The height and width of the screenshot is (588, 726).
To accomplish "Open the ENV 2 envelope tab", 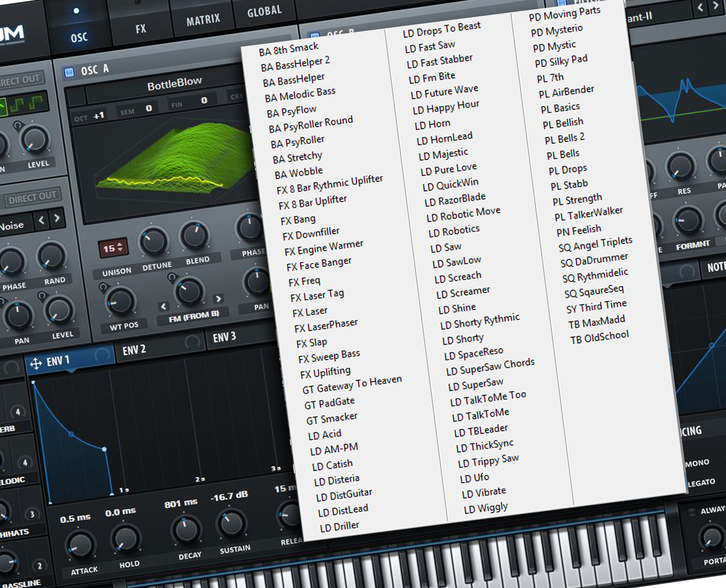I will point(134,350).
